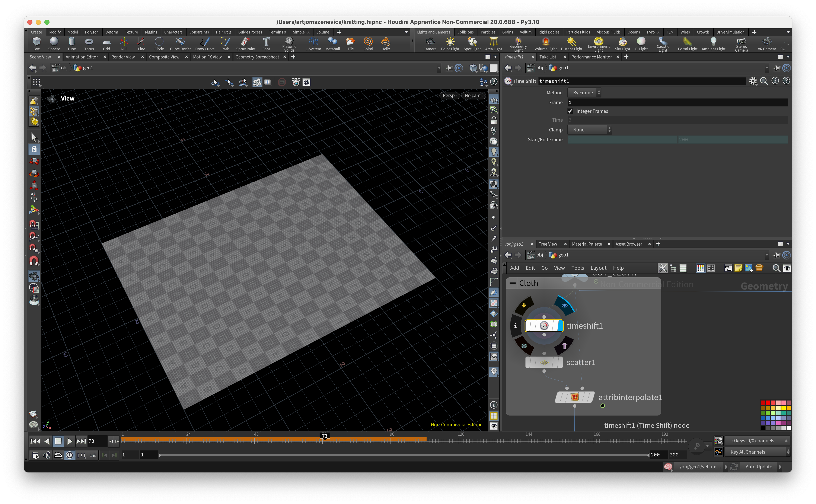Click the scatter1 node
The height and width of the screenshot is (504, 816).
544,362
